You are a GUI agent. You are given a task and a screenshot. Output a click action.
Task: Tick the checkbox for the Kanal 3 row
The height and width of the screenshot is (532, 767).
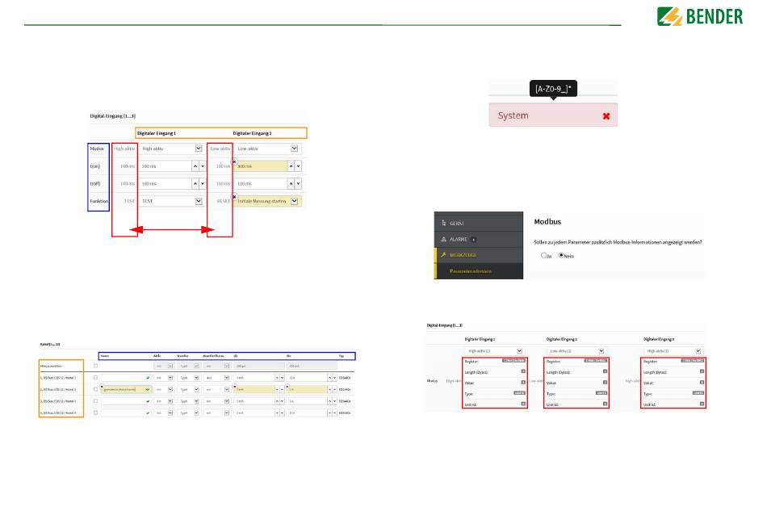95,401
